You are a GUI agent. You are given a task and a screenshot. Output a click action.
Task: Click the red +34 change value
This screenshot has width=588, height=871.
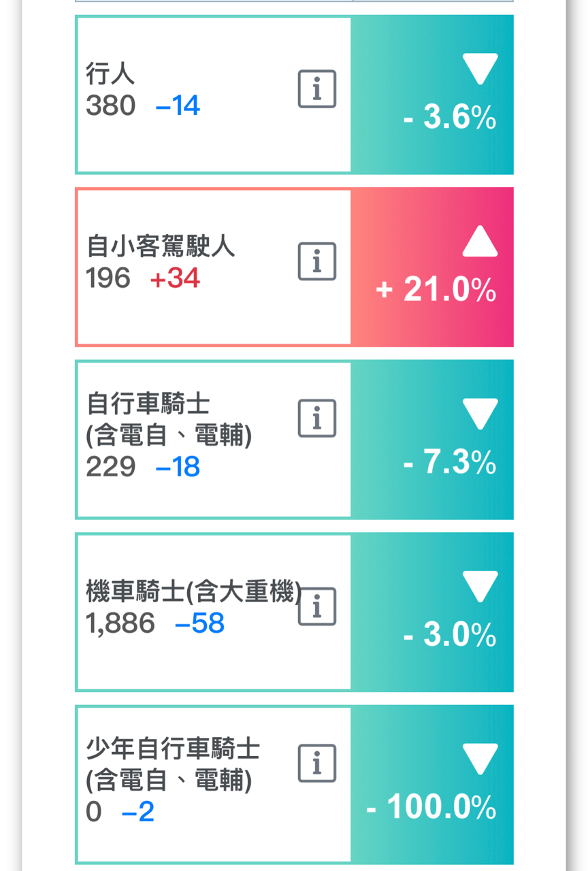[175, 278]
